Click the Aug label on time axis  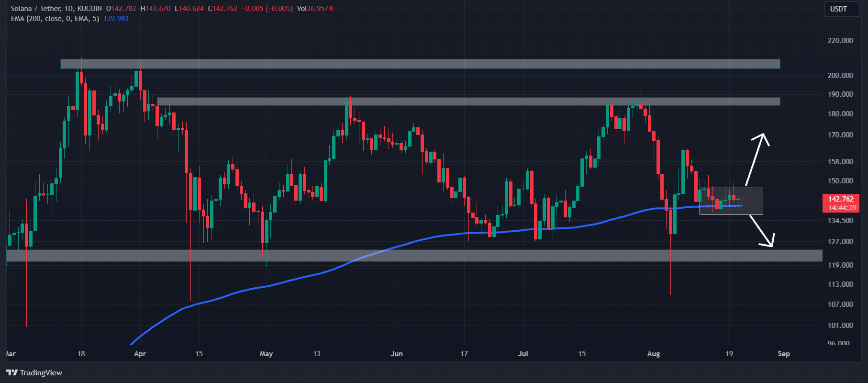(653, 354)
